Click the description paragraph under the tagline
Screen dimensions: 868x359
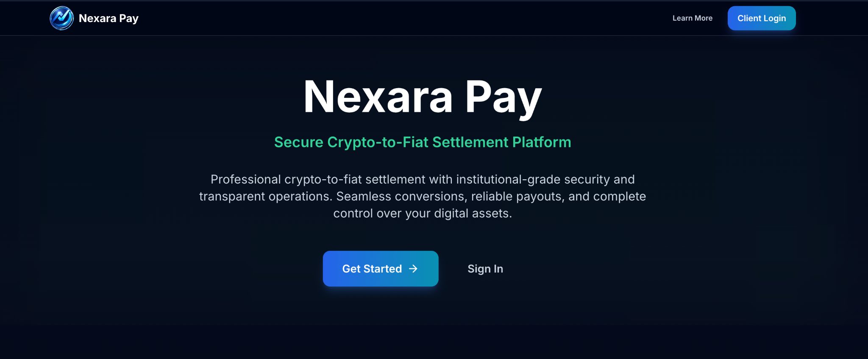pyautogui.click(x=423, y=196)
